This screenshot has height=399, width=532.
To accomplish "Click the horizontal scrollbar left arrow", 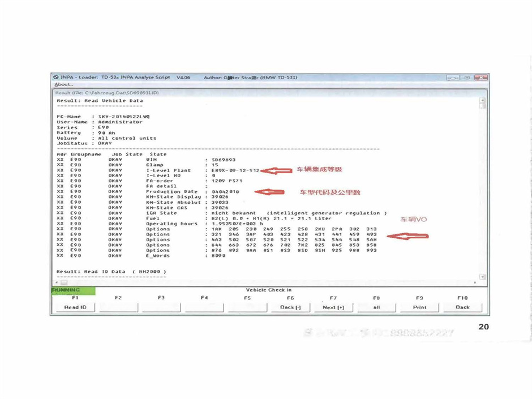I will (x=57, y=282).
